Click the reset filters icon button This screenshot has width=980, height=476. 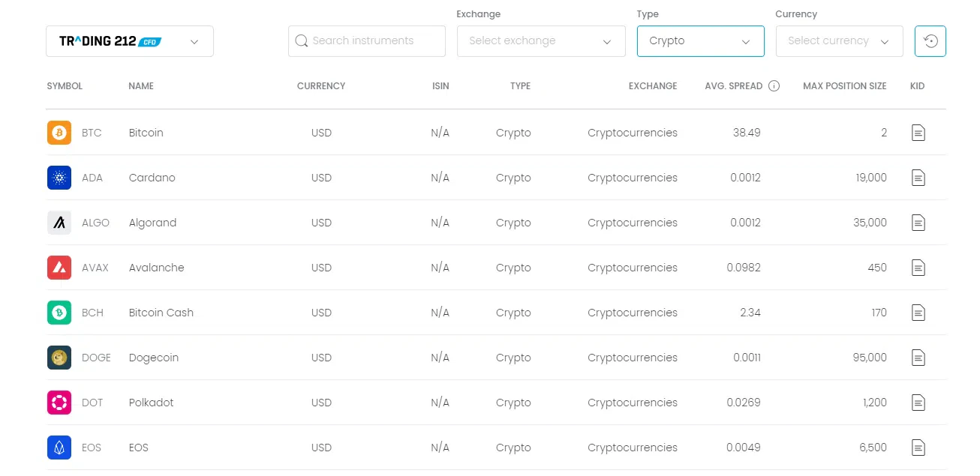[930, 41]
